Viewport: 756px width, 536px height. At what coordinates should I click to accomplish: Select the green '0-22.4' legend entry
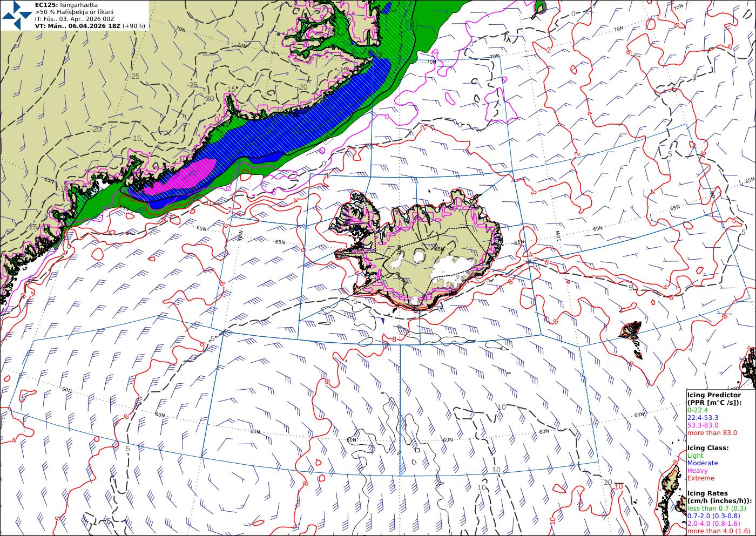point(697,410)
